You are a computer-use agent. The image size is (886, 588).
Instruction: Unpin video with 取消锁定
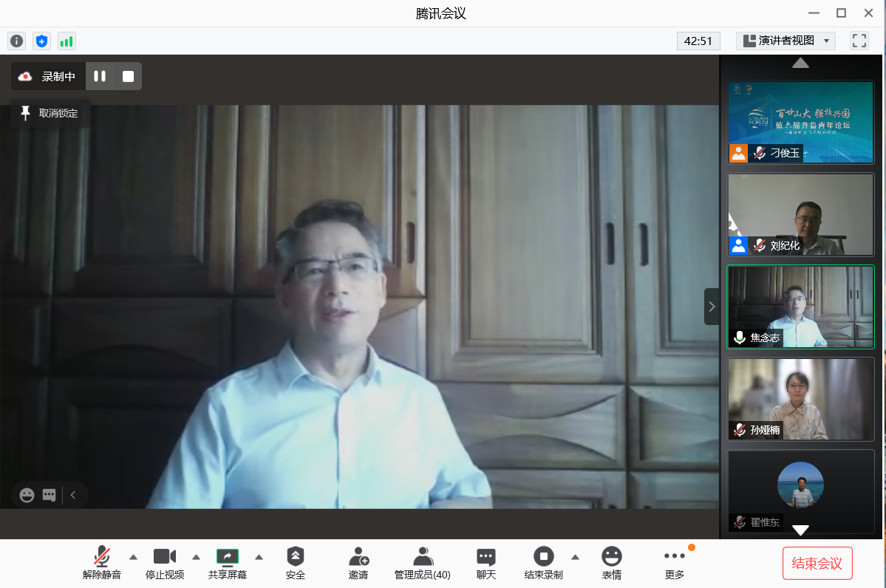click(x=50, y=113)
